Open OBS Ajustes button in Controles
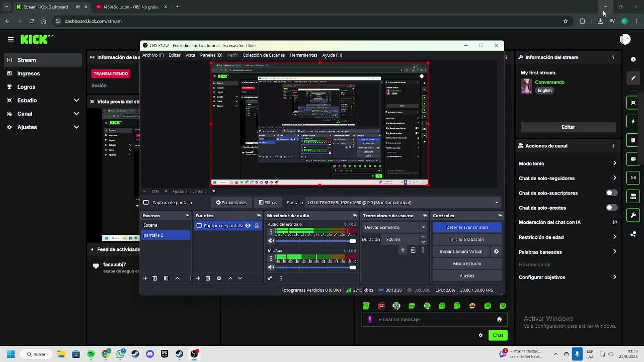Image resolution: width=644 pixels, height=362 pixels. click(x=467, y=276)
